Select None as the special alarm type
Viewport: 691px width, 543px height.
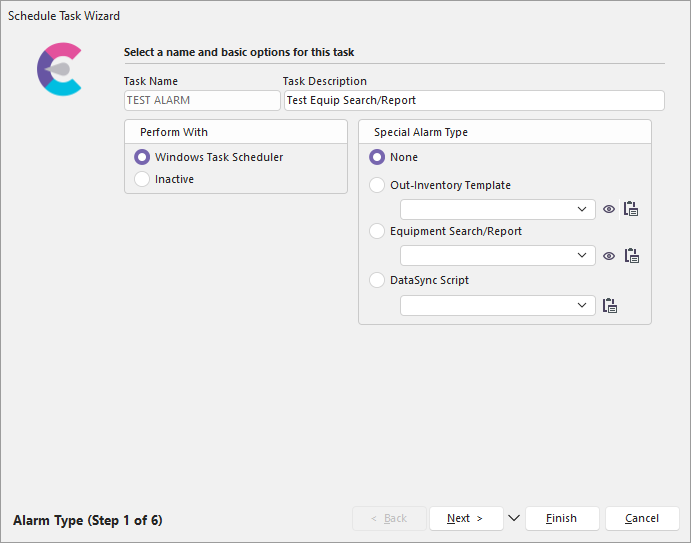[377, 157]
